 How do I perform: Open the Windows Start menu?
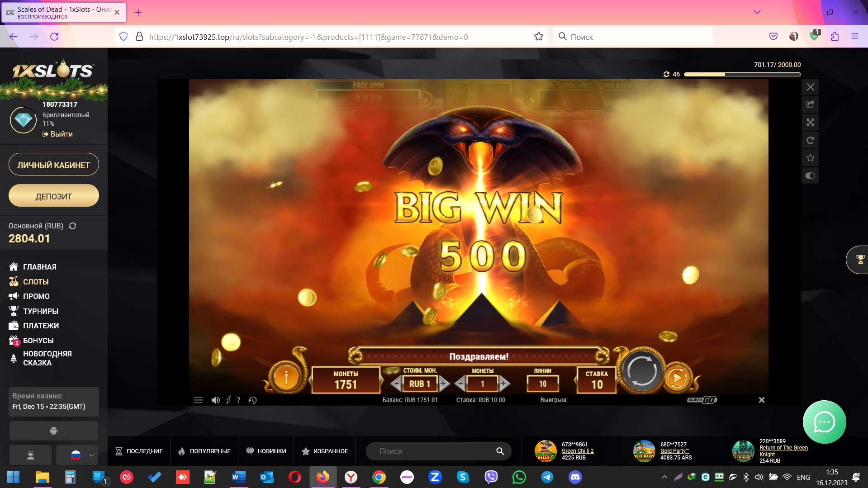point(14,477)
